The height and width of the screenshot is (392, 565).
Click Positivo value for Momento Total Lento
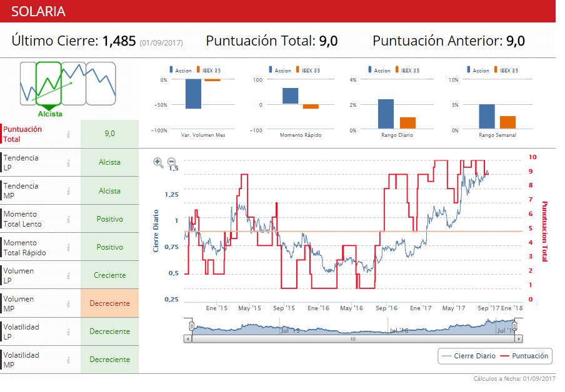tap(109, 219)
